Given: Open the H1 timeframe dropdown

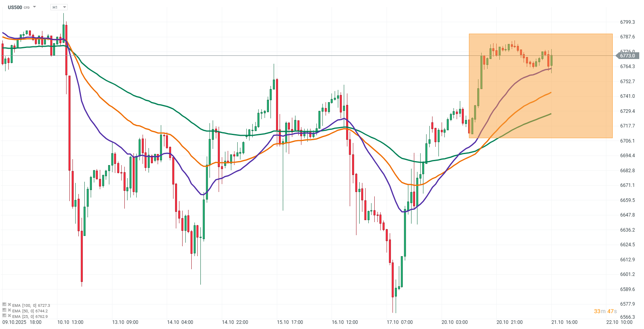Looking at the screenshot, I should 59,7.
